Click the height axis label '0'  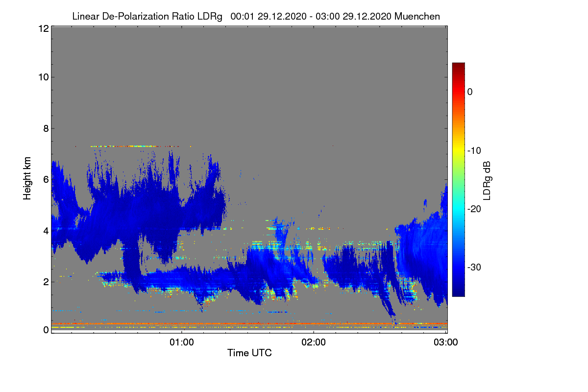point(46,329)
